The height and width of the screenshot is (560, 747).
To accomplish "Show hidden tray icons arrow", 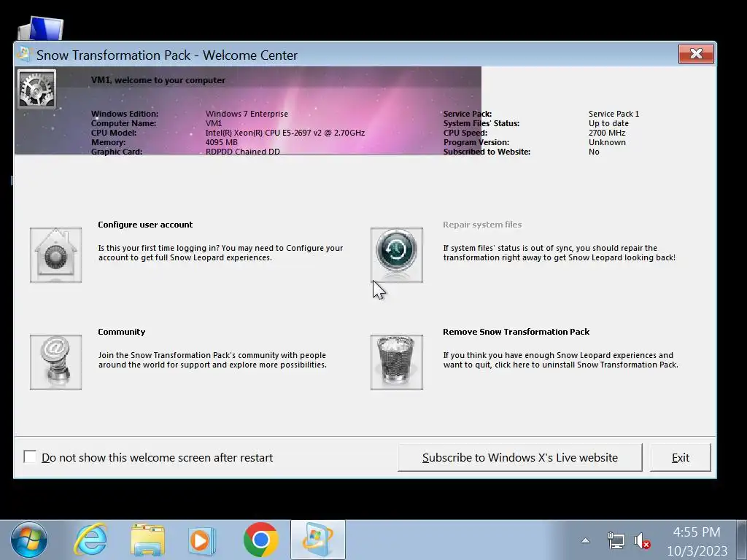I will pyautogui.click(x=586, y=540).
